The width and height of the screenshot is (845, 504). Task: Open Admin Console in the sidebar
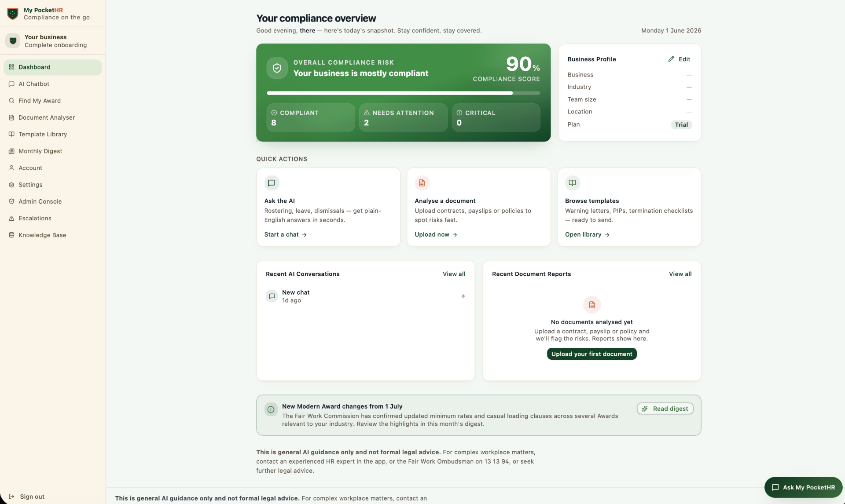coord(53,201)
